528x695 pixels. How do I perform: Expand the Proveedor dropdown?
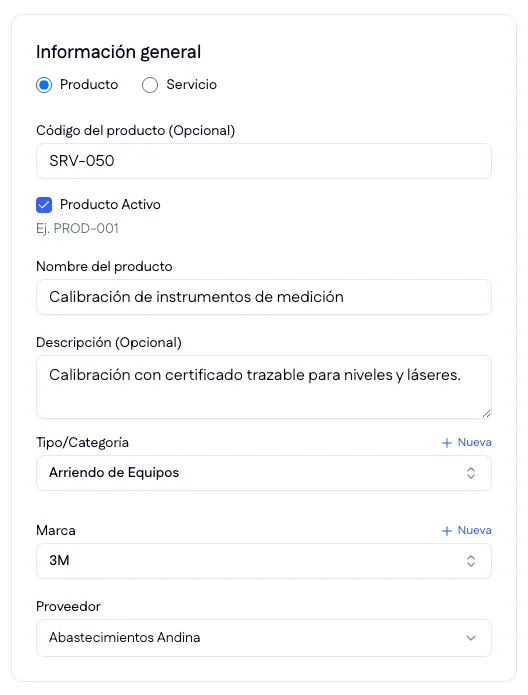[x=264, y=638]
